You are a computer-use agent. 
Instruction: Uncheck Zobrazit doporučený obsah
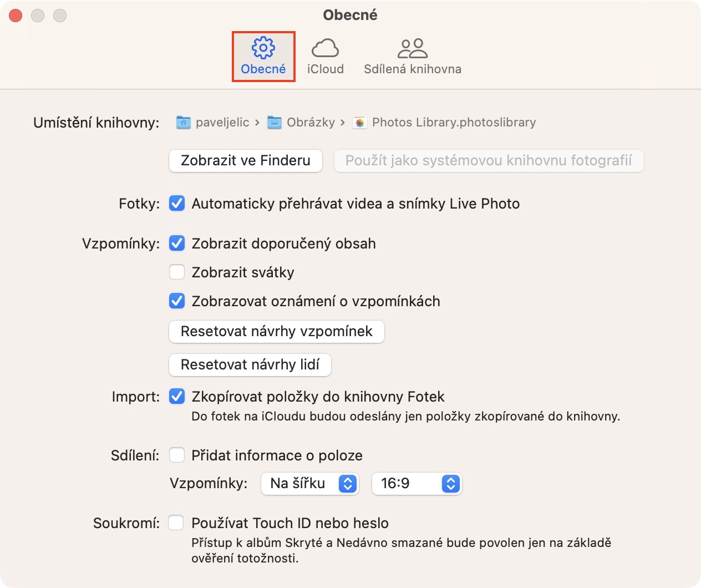coord(177,244)
